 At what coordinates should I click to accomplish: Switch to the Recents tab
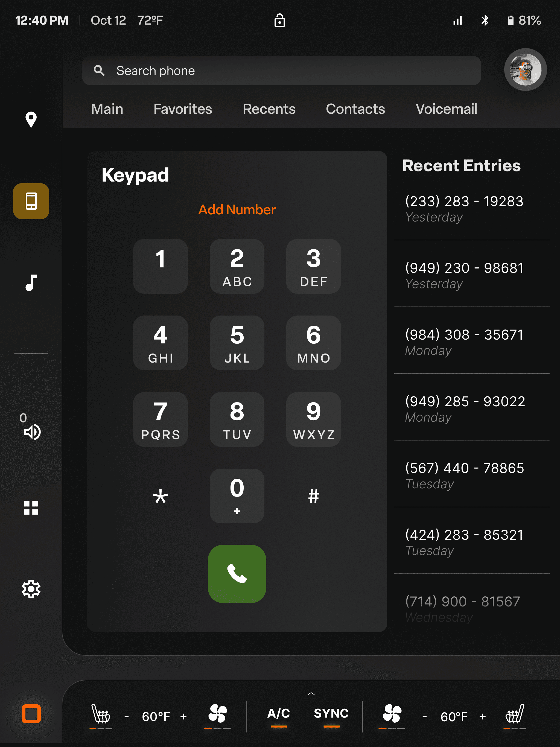(x=269, y=109)
